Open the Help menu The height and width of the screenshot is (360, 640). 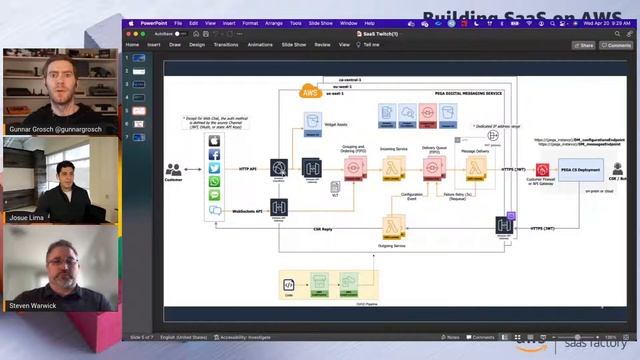pos(369,23)
